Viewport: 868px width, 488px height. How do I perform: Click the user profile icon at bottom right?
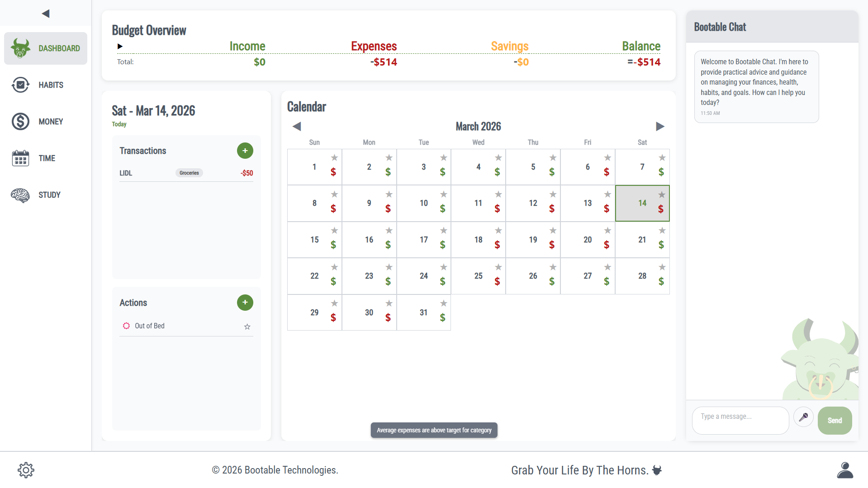coord(846,469)
